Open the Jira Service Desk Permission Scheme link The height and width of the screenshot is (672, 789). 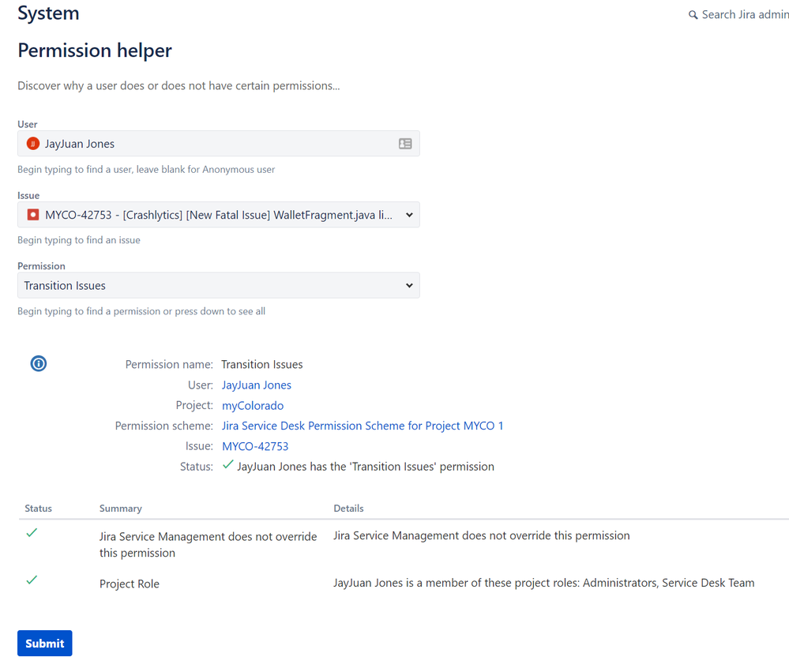click(x=363, y=425)
